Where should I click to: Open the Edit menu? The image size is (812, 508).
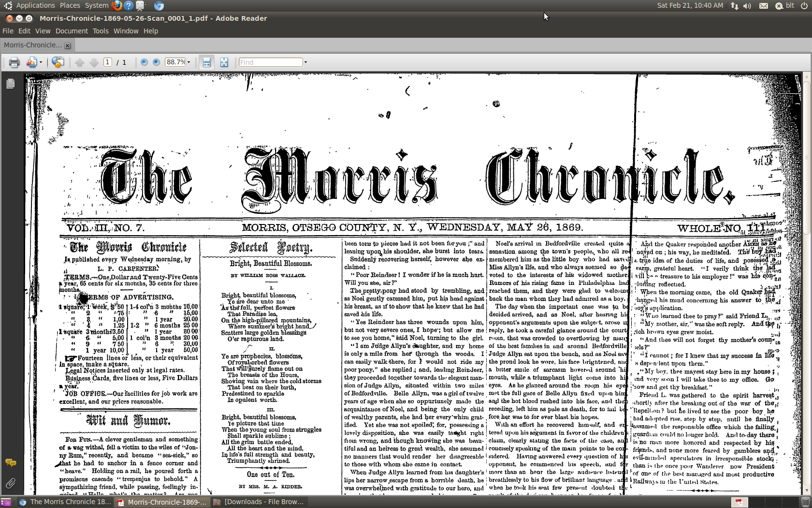coord(24,31)
